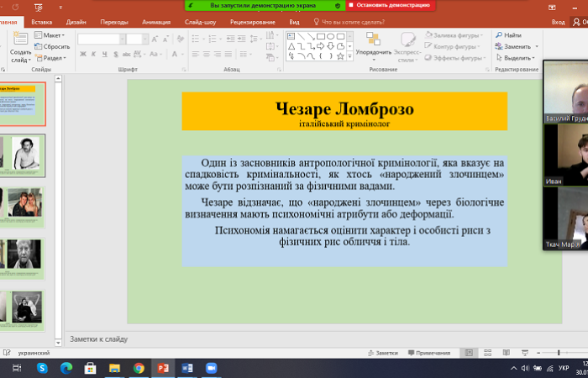This screenshot has height=378, width=588.
Task: Select the second slide thumbnail
Action: pos(23,154)
